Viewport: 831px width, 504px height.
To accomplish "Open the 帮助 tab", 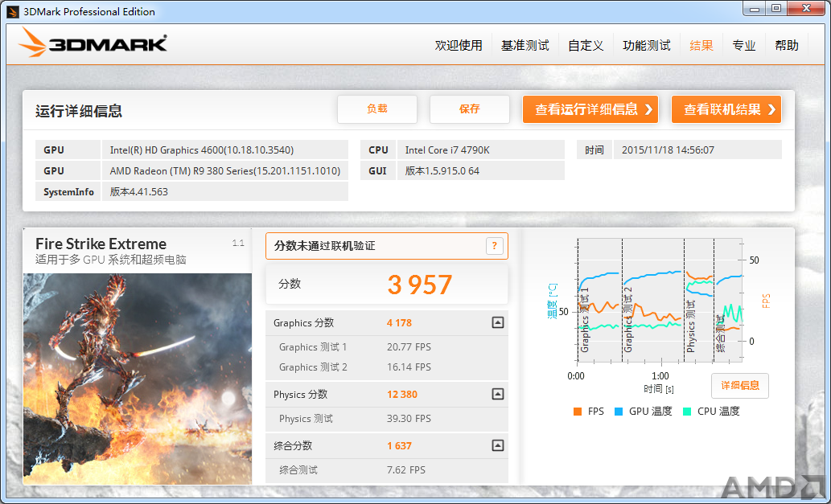I will click(787, 46).
